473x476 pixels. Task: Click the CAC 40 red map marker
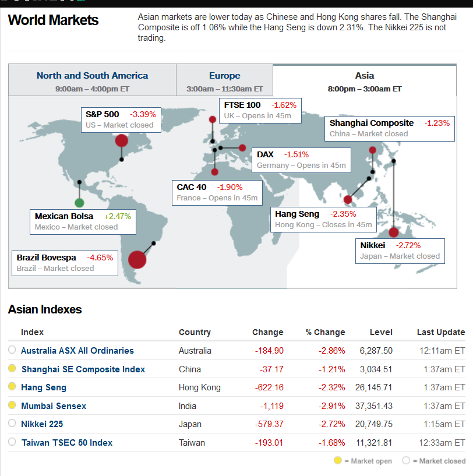[x=214, y=172]
